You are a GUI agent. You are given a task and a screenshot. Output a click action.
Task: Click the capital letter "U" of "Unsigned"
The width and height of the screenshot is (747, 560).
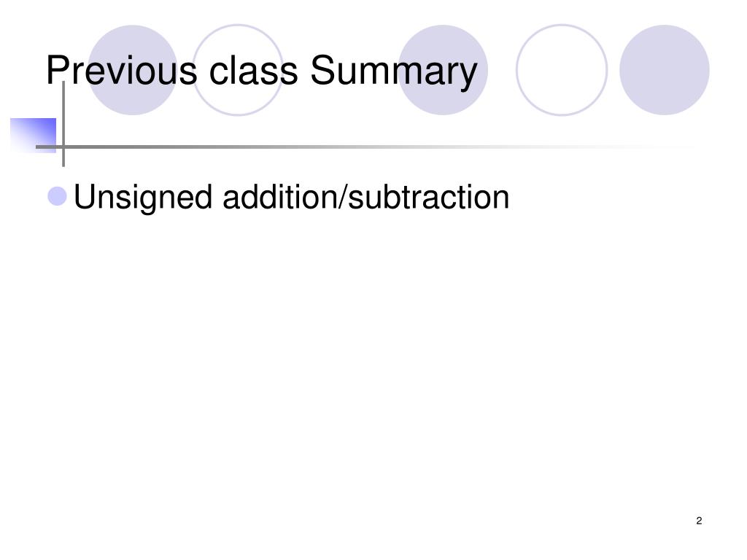click(x=85, y=196)
